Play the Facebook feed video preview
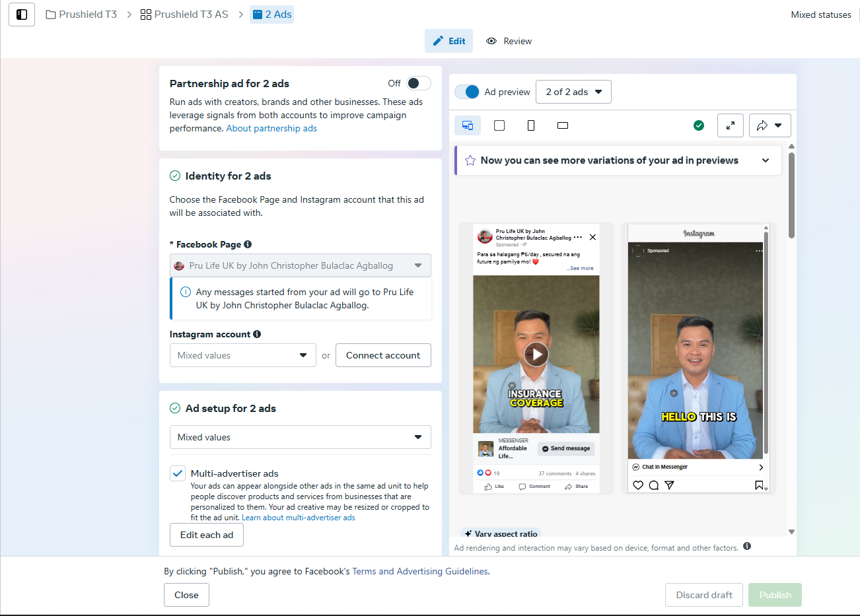This screenshot has height=616, width=860. click(x=536, y=355)
